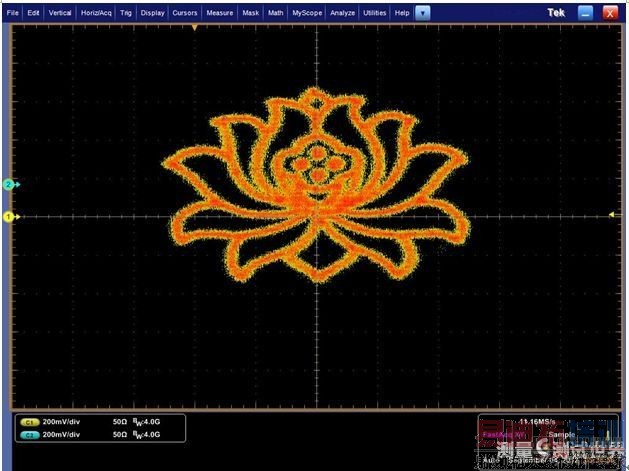Select the channel 2 ground reference marker
The height and width of the screenshot is (471, 629).
9,185
